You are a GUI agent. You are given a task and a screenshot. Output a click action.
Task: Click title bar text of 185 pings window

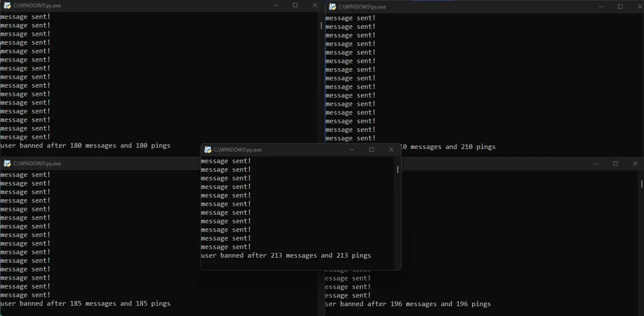pos(37,163)
